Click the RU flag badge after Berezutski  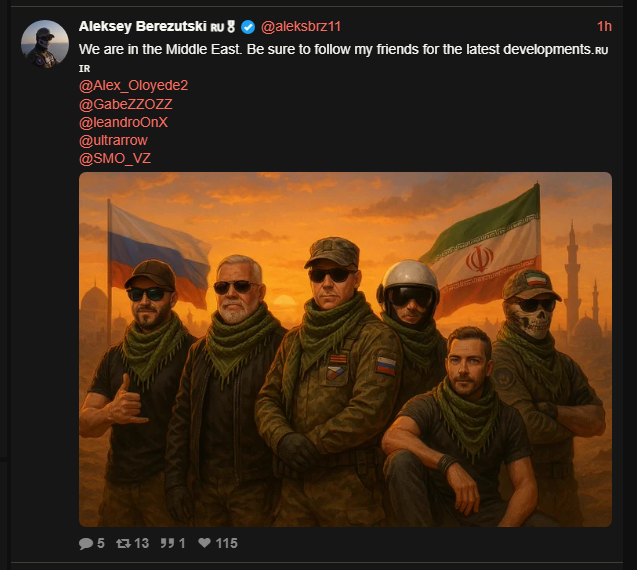point(217,28)
